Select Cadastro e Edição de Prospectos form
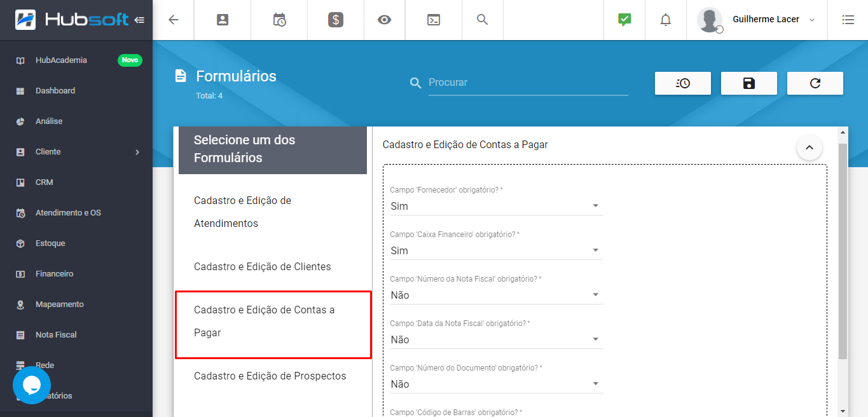 [x=273, y=376]
